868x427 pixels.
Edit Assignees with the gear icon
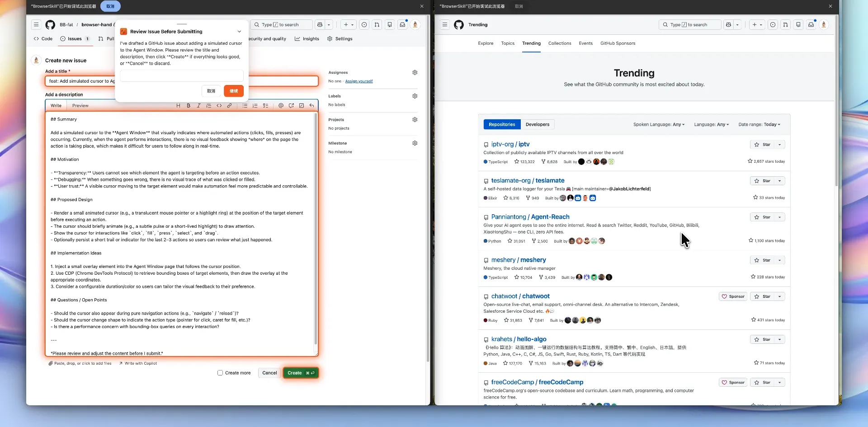pos(415,72)
